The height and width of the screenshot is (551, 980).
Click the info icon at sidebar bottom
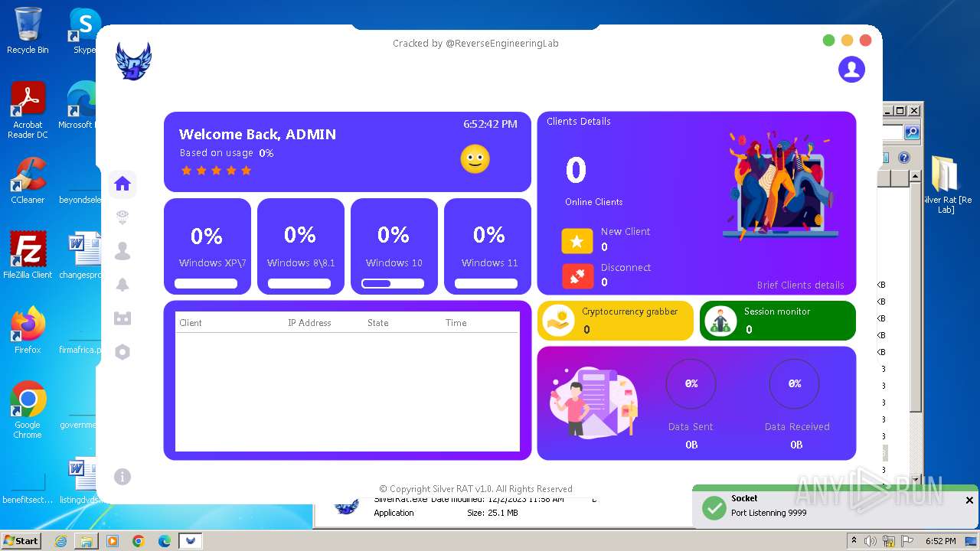[122, 477]
